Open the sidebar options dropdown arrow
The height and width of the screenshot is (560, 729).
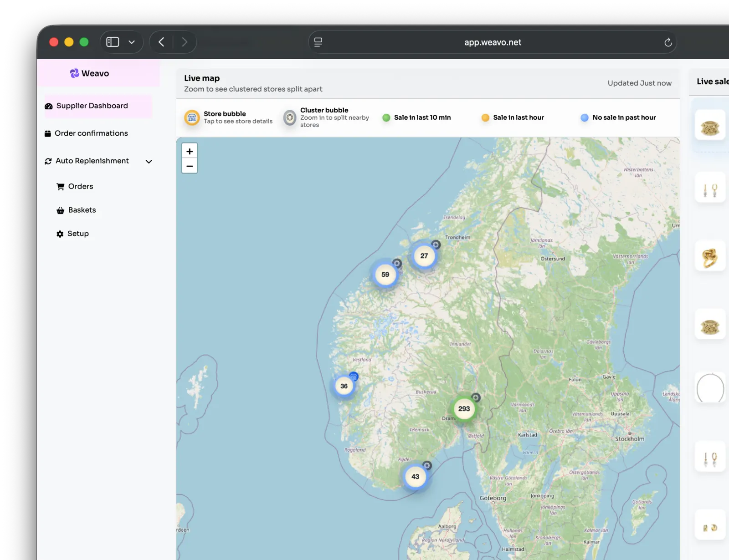[132, 42]
